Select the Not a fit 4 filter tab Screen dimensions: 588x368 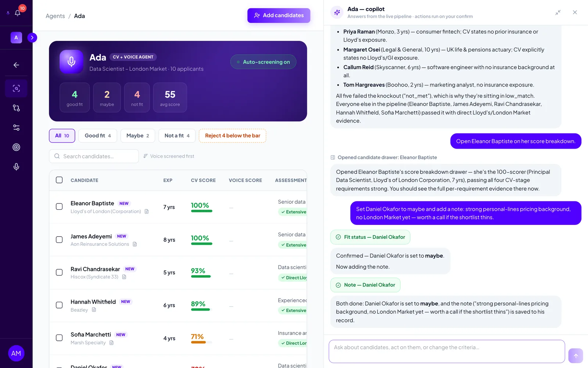coord(177,136)
